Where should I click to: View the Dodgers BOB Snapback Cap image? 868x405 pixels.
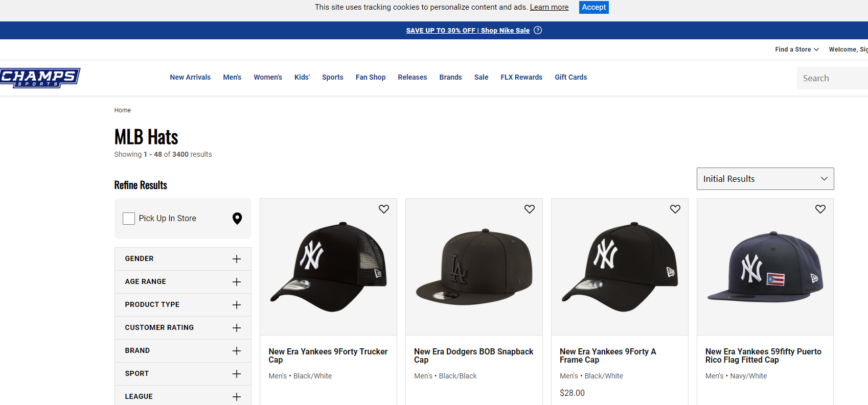coord(474,267)
